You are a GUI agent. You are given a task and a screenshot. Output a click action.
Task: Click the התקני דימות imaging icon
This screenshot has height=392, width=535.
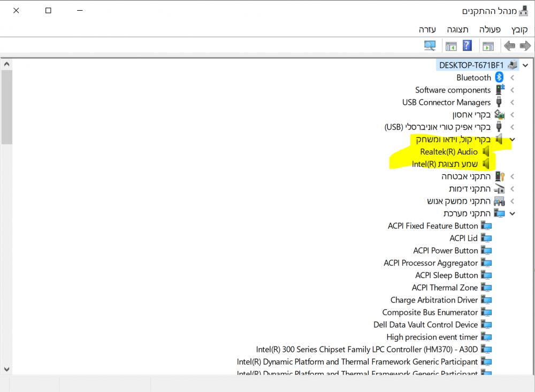pos(500,189)
